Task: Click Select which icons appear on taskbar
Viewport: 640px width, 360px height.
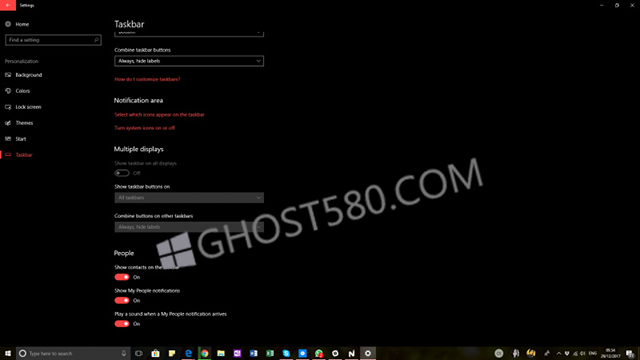Action: pyautogui.click(x=159, y=115)
